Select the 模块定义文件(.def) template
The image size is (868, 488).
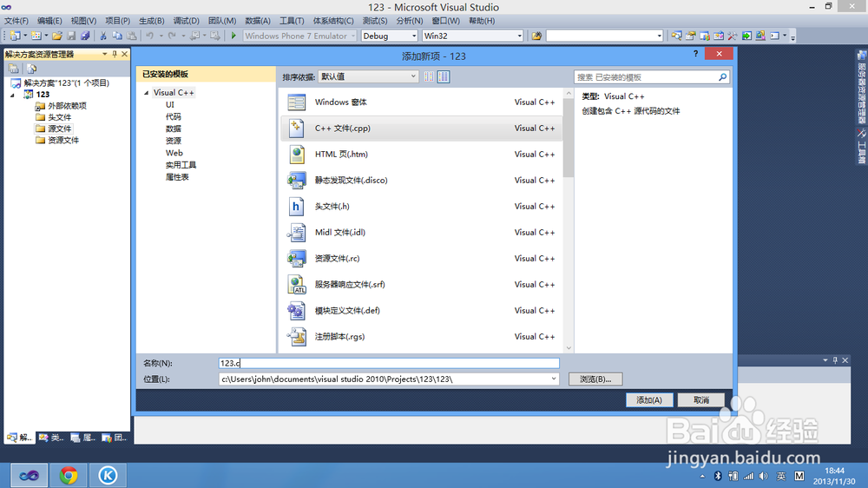(x=420, y=310)
